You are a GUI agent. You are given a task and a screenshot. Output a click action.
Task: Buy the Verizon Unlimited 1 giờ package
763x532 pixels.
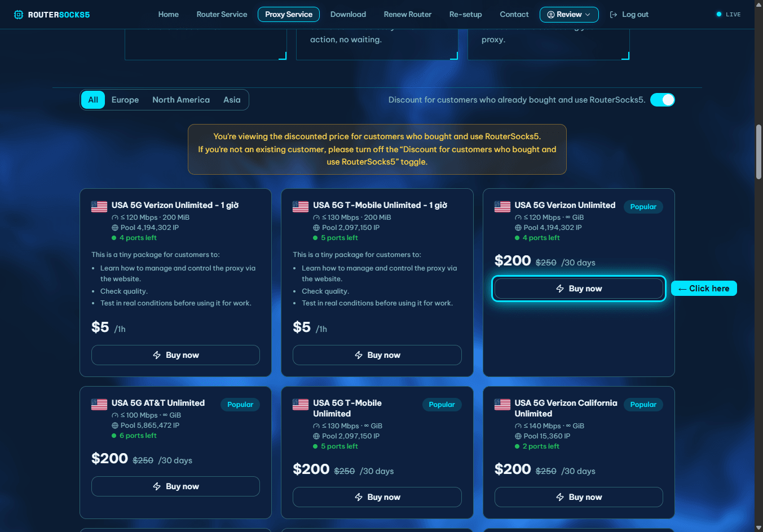pos(175,355)
